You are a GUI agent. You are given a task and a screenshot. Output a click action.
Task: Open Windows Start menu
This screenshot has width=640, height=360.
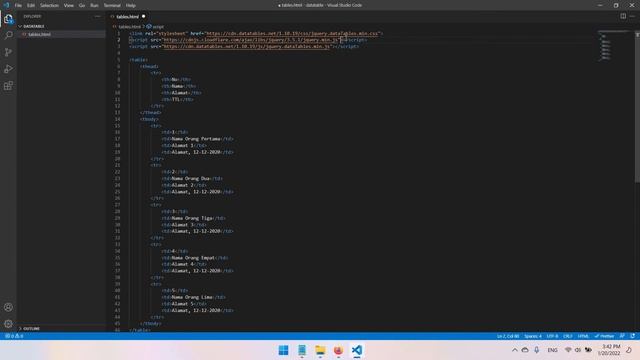[283, 350]
